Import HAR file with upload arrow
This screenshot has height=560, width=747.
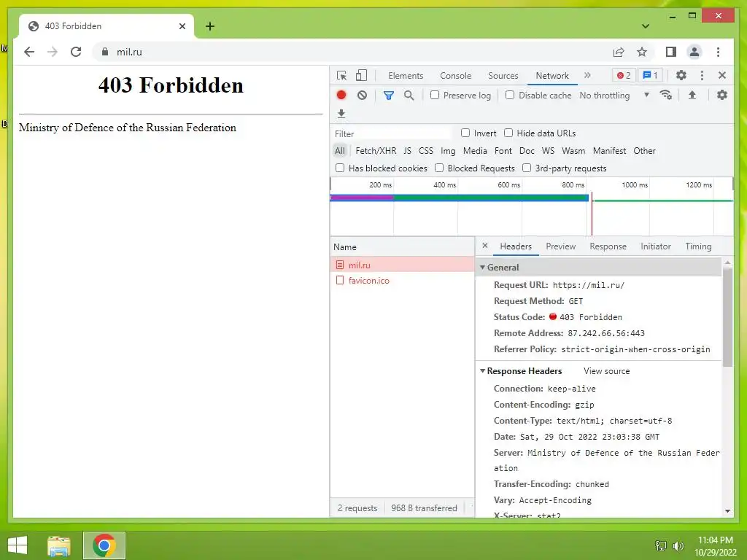pyautogui.click(x=692, y=96)
